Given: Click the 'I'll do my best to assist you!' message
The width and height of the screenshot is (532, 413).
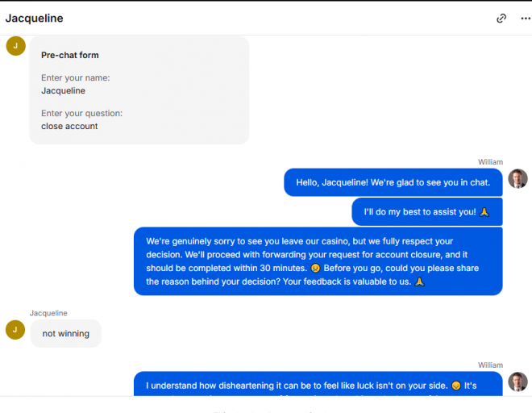Looking at the screenshot, I should pos(427,212).
